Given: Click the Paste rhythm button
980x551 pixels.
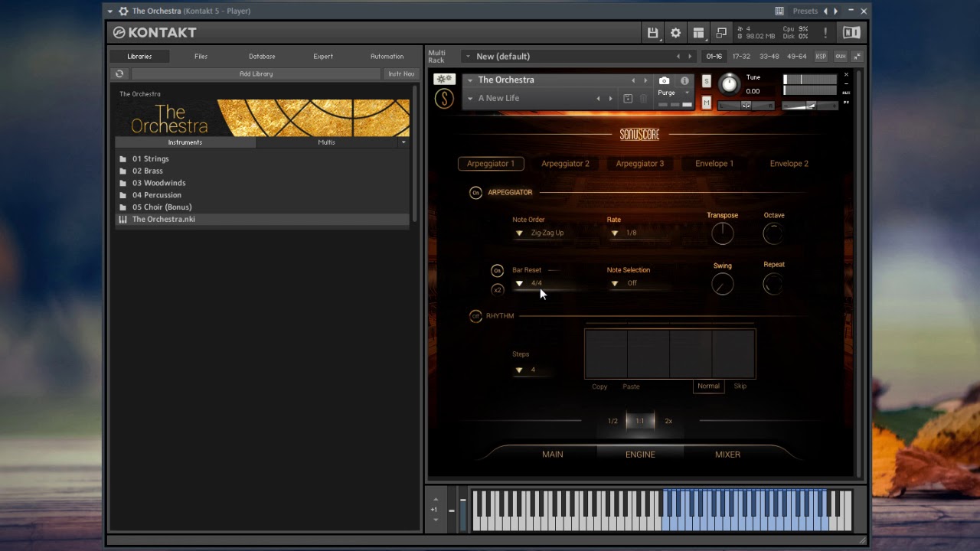Looking at the screenshot, I should tap(631, 387).
